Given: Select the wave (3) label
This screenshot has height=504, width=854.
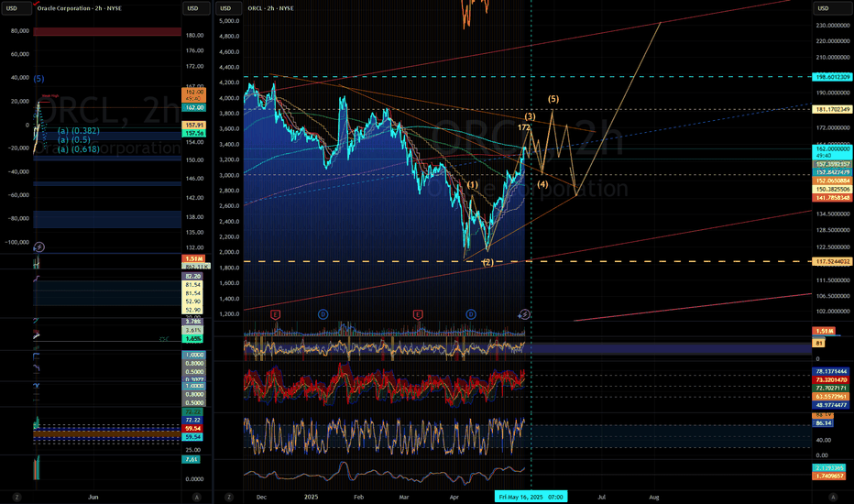Looking at the screenshot, I should pos(530,116).
